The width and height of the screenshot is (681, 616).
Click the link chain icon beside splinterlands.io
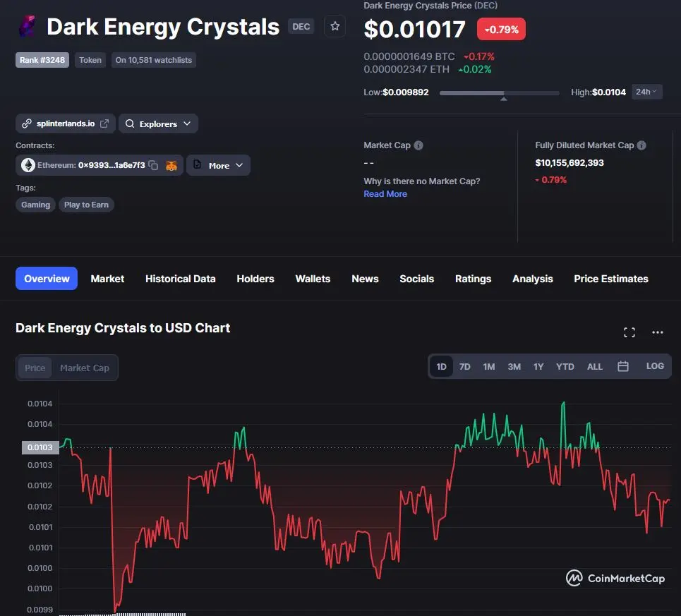point(27,123)
